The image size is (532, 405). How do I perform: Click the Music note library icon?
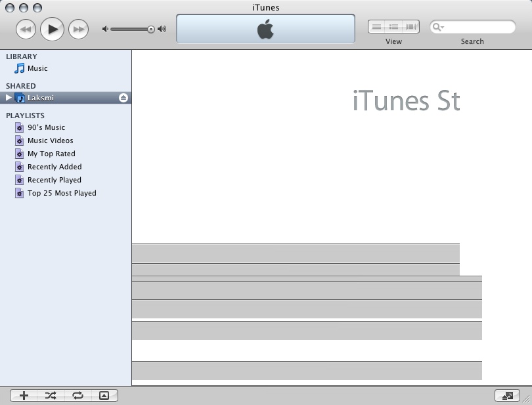(19, 68)
